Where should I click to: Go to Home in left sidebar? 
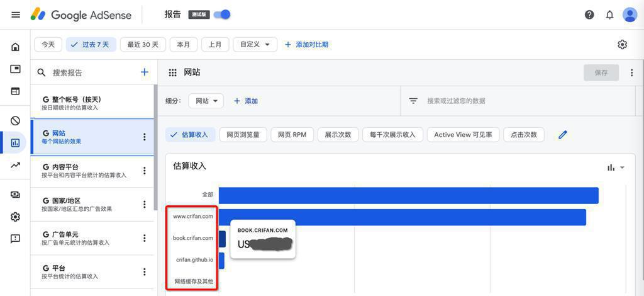15,47
